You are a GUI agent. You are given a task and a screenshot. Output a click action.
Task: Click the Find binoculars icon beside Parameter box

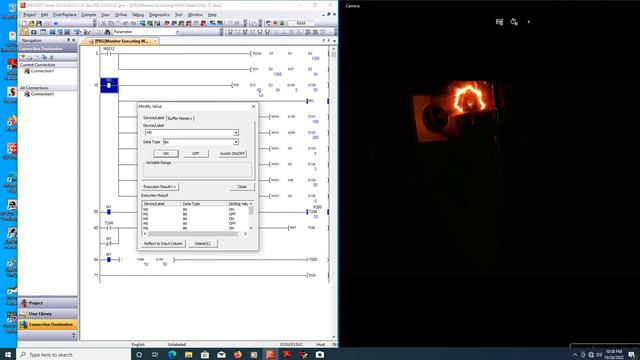107,32
